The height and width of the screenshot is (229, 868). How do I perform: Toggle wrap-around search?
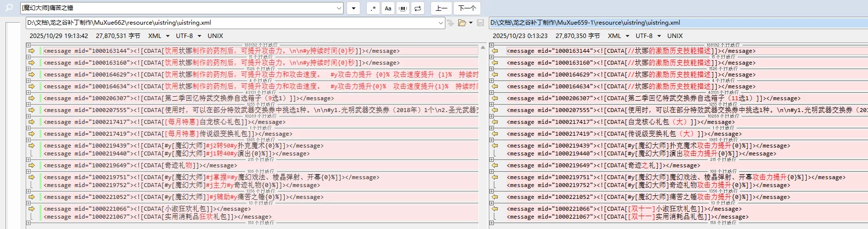pos(418,8)
